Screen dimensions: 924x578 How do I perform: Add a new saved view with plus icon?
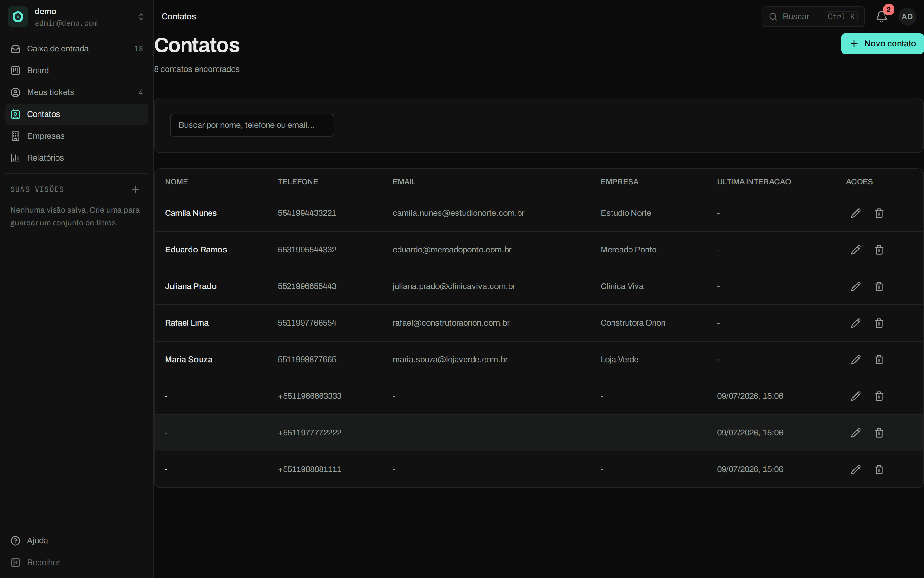(135, 189)
